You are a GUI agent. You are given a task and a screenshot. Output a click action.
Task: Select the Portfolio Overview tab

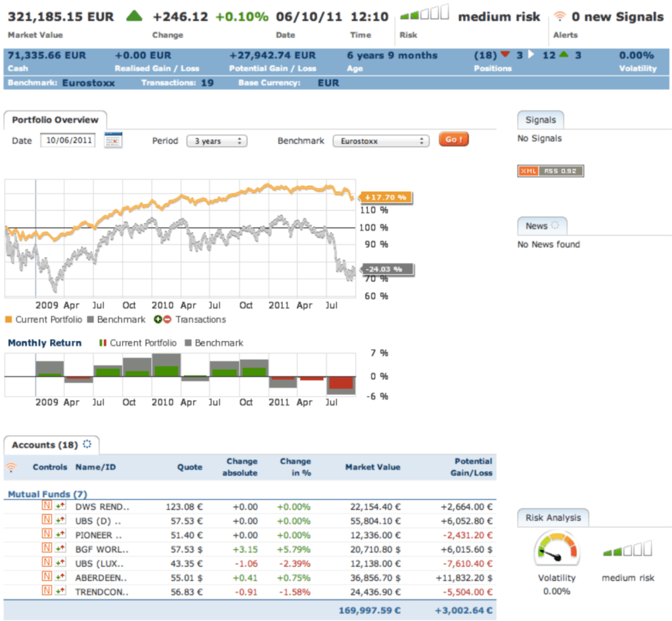[x=55, y=120]
